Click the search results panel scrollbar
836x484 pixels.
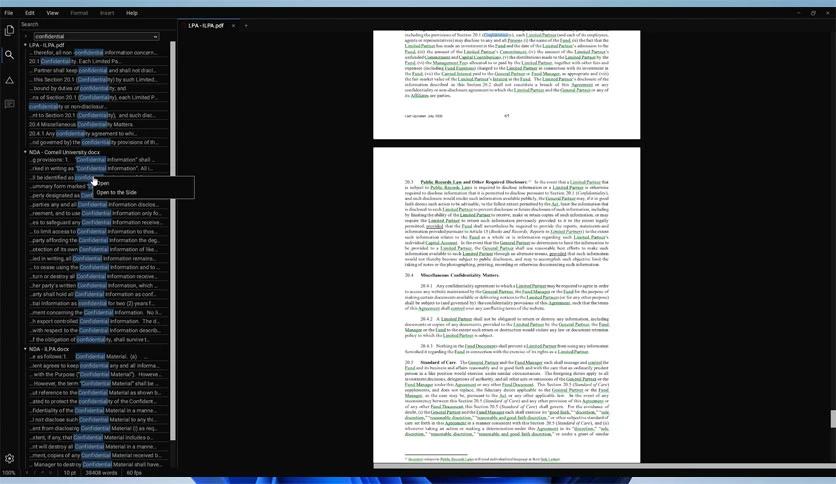tap(173, 241)
